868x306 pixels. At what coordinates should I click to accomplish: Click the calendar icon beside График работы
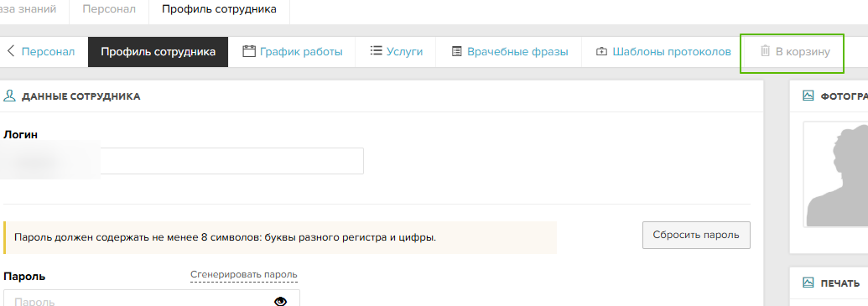coord(249,51)
